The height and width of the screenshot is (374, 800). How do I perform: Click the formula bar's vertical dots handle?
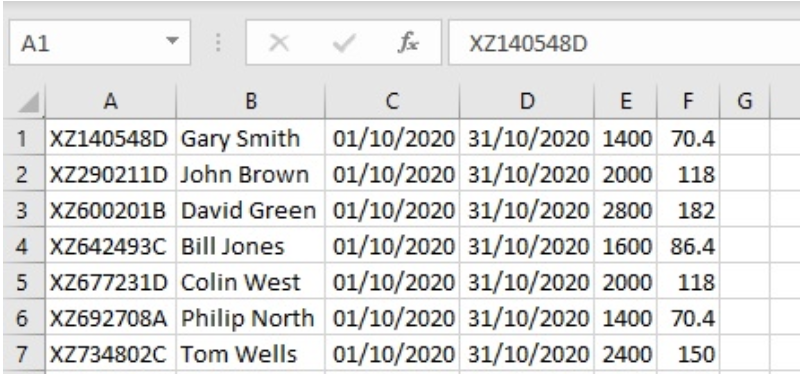tap(218, 43)
